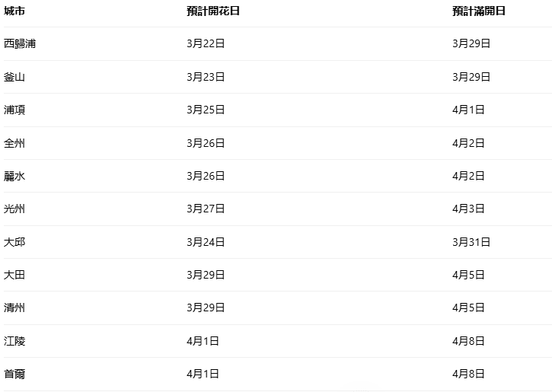
Task: Select 浦項's 4月1日 full bloom date
Action: [x=468, y=110]
